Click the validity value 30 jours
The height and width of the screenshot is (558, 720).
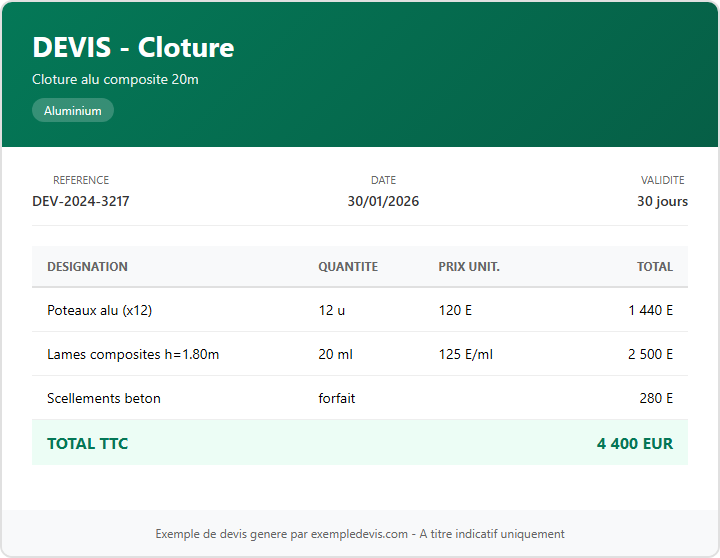point(662,201)
